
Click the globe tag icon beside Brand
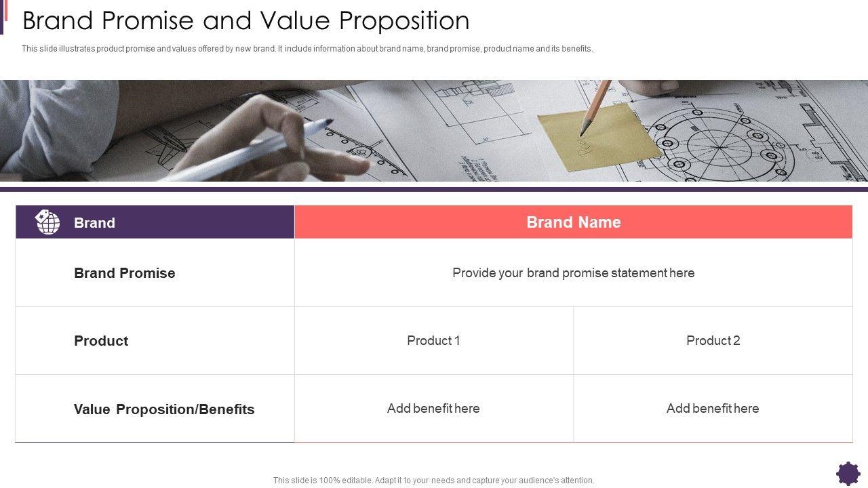click(47, 222)
